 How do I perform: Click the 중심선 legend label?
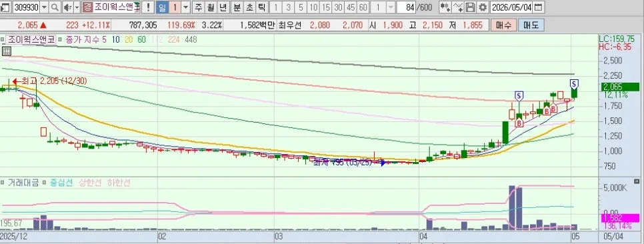point(62,183)
